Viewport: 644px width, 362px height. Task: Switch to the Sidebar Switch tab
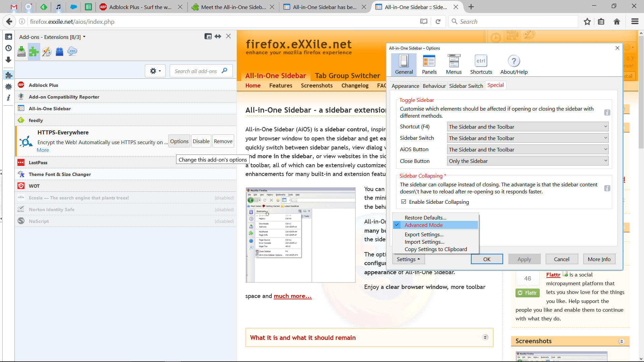466,86
